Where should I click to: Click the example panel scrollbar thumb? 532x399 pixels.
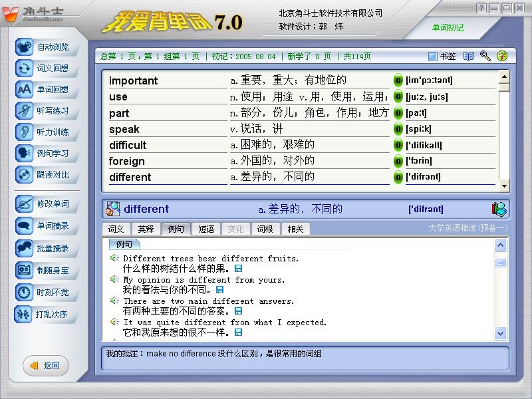[x=501, y=263]
